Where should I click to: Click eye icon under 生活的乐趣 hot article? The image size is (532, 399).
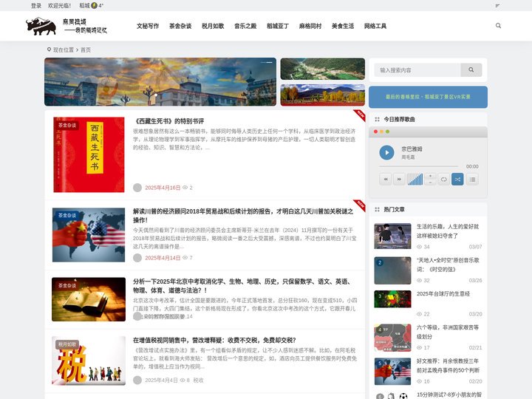[x=420, y=247]
